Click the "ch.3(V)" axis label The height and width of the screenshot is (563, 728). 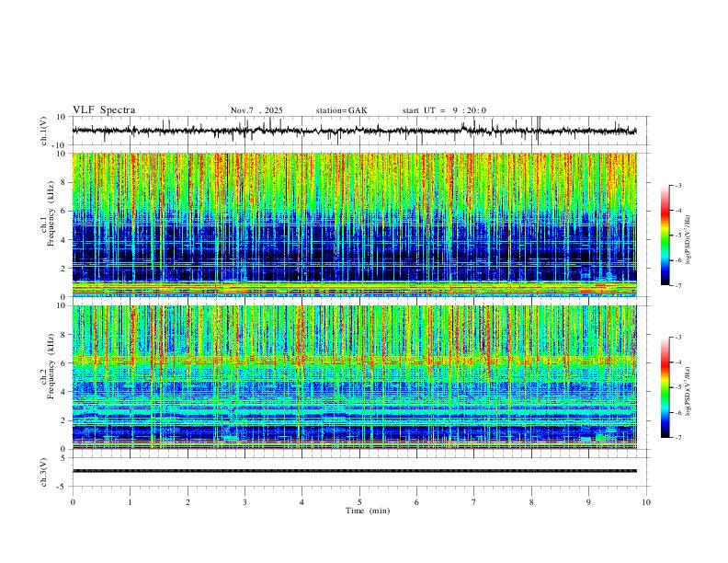pyautogui.click(x=44, y=472)
